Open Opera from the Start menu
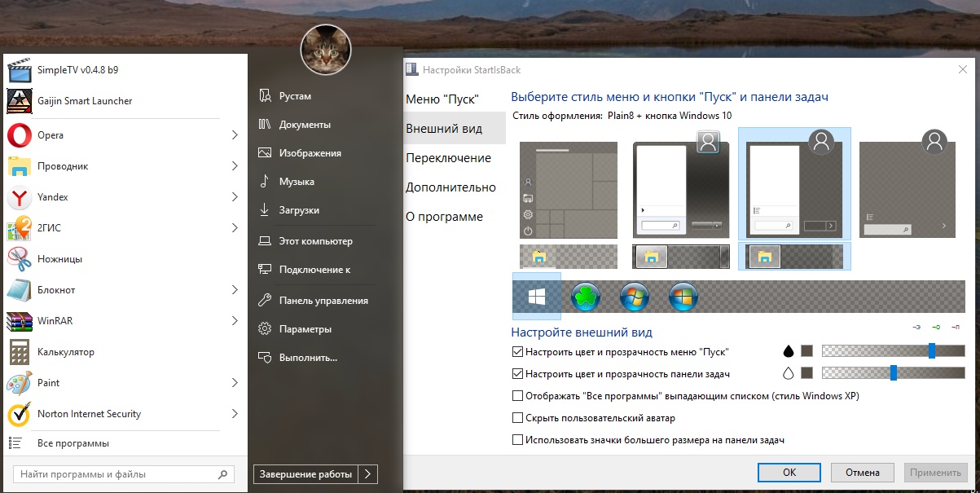Screen dimensions: 980x493 click(x=51, y=135)
